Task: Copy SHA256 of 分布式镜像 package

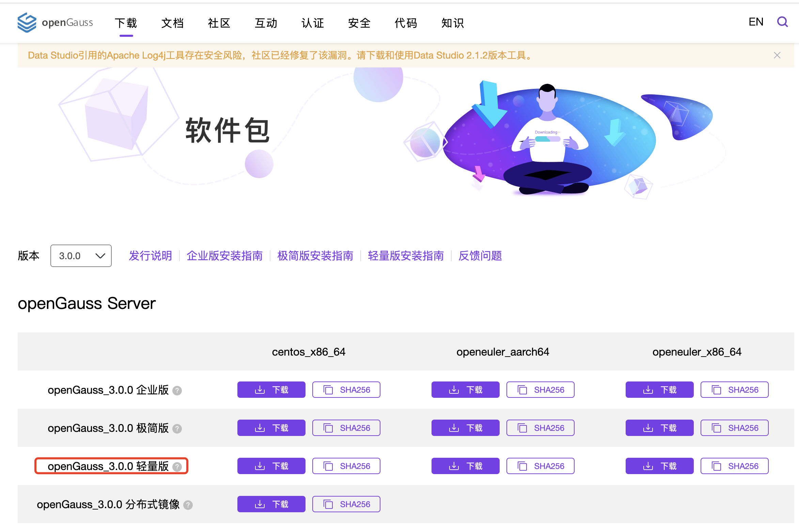Action: pyautogui.click(x=346, y=504)
